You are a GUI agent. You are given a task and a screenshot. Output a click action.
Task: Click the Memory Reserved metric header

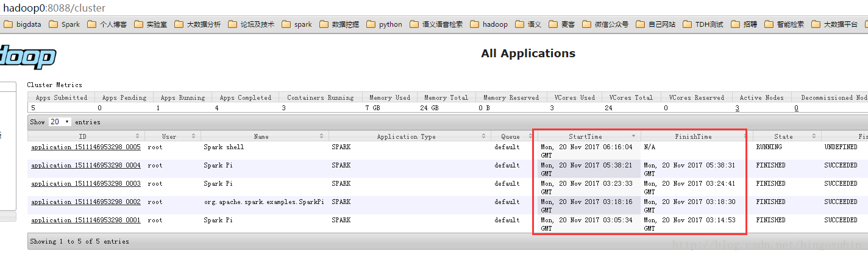coord(511,97)
